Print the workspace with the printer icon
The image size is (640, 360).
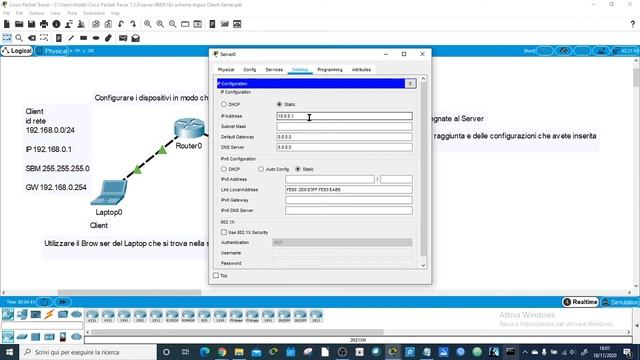pyautogui.click(x=44, y=24)
